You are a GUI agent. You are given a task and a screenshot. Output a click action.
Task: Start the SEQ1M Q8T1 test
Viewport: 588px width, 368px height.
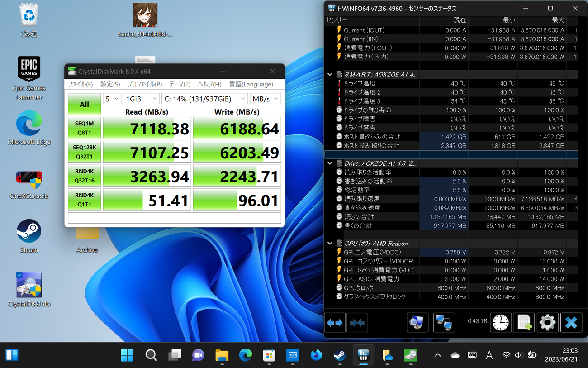tap(84, 128)
